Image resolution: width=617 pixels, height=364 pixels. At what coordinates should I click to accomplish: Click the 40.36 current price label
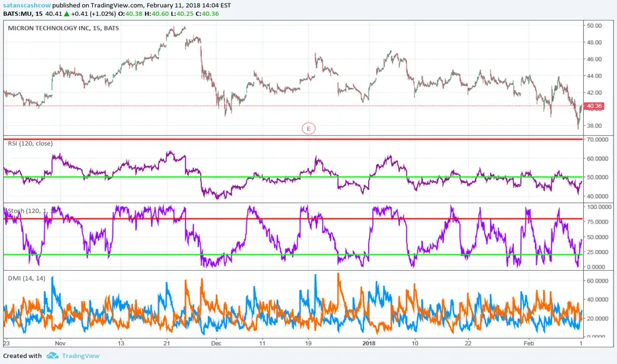click(594, 106)
